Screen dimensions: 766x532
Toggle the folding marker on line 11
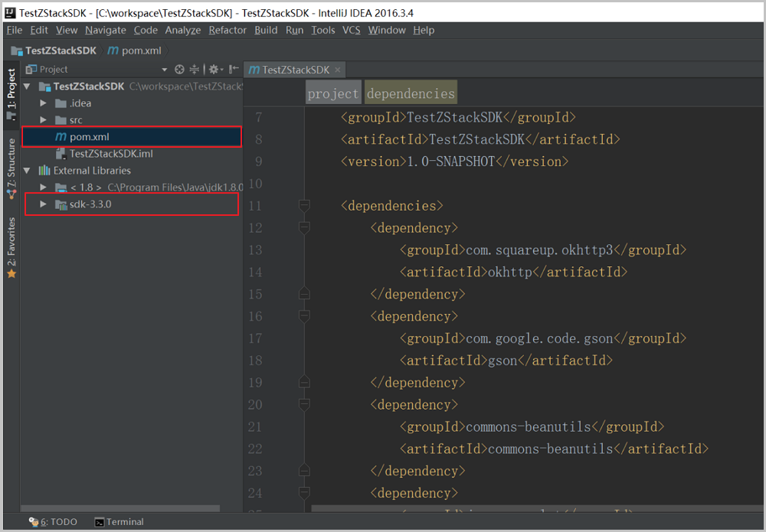point(304,205)
